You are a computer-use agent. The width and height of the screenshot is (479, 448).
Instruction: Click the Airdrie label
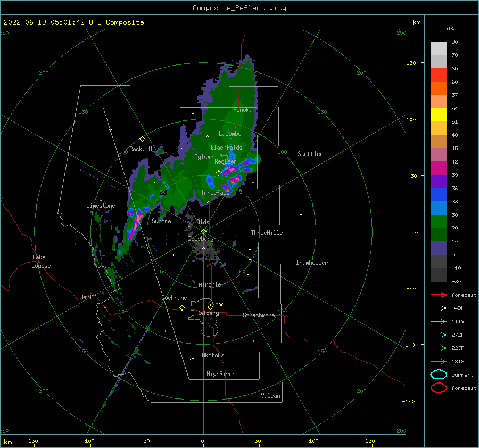210,284
